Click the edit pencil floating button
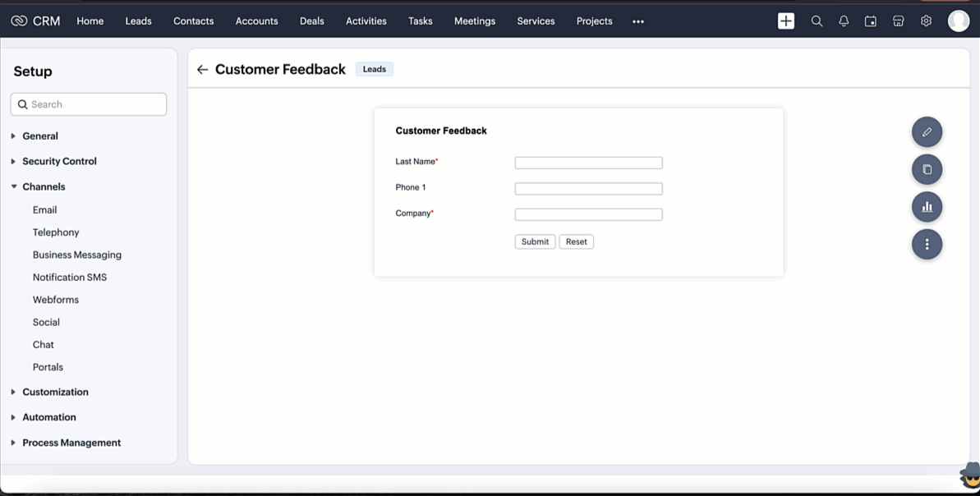980x496 pixels. click(927, 132)
